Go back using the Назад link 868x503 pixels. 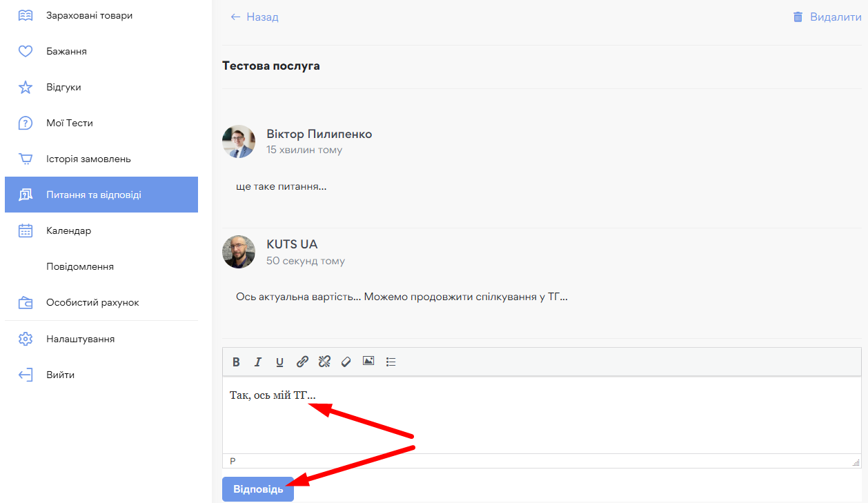pyautogui.click(x=255, y=17)
